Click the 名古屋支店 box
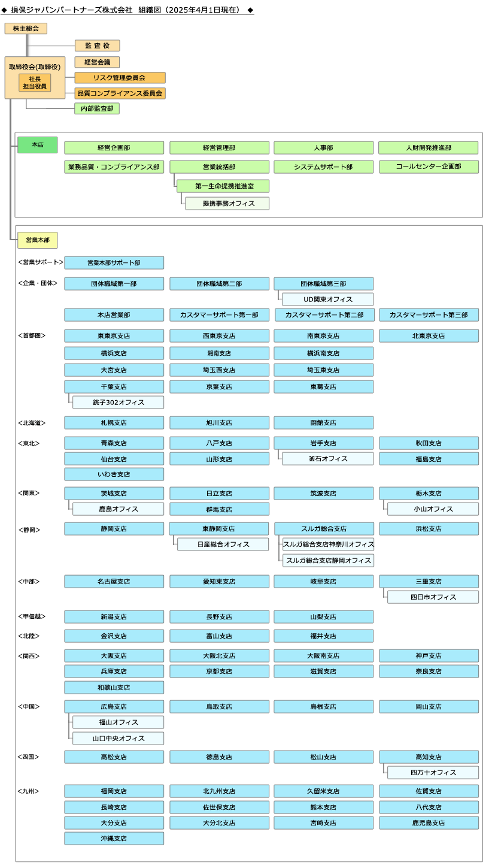The width and height of the screenshot is (492, 868). (x=114, y=582)
